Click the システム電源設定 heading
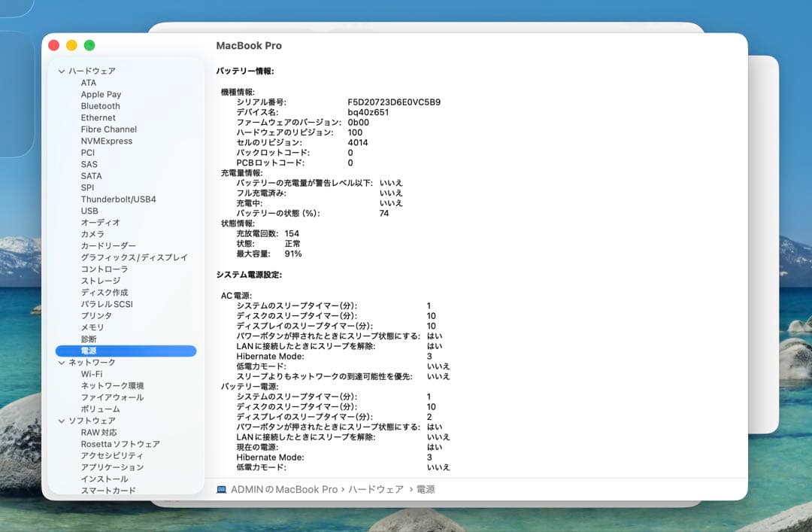Viewport: 812px width, 532px height. tap(249, 275)
